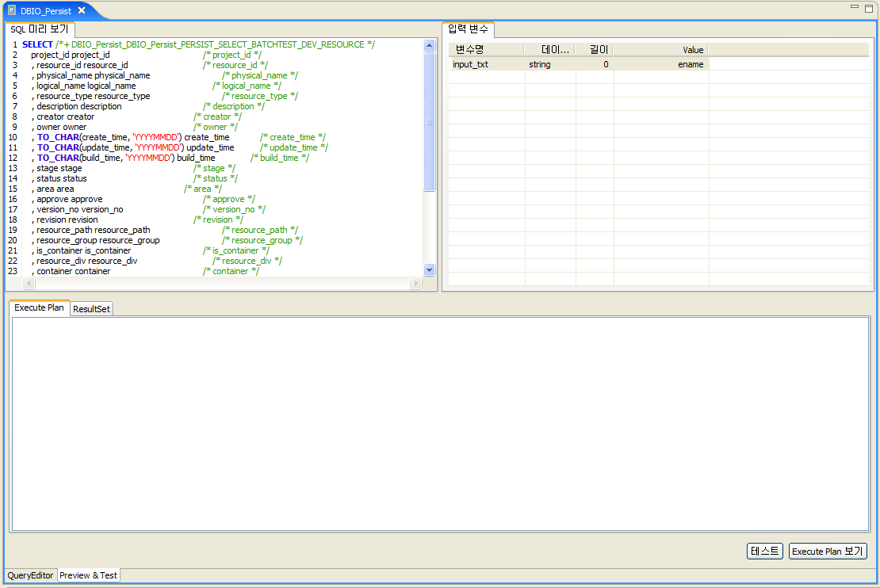Click the string data type cell
The height and width of the screenshot is (588, 880).
coord(541,64)
